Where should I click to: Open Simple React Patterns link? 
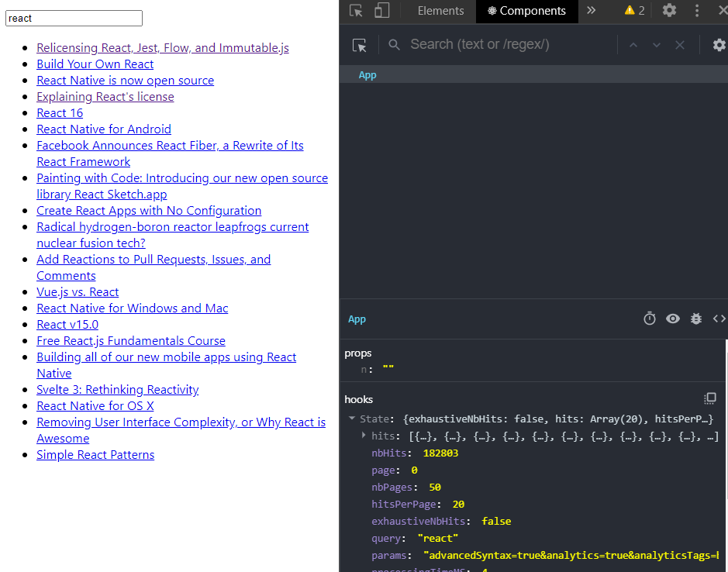[95, 454]
